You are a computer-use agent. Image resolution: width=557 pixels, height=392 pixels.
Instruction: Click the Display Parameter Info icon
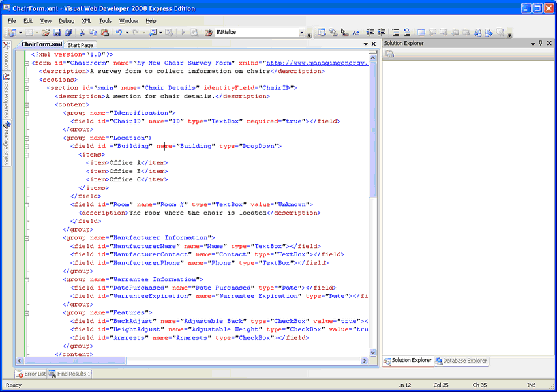click(333, 33)
